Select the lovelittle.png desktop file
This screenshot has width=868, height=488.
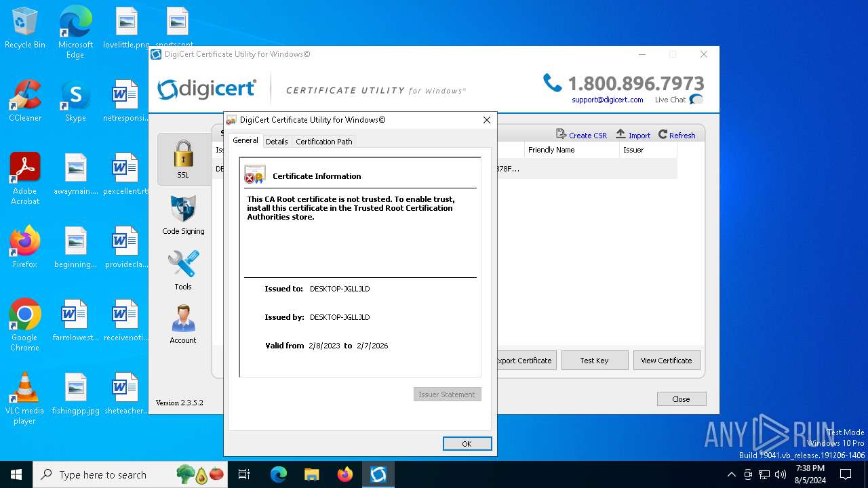point(126,28)
